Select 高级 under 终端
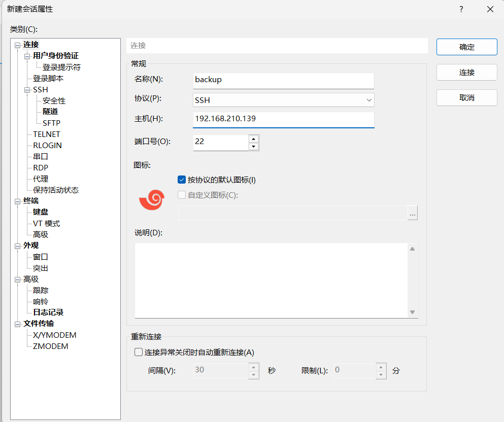This screenshot has height=422, width=504. click(41, 234)
